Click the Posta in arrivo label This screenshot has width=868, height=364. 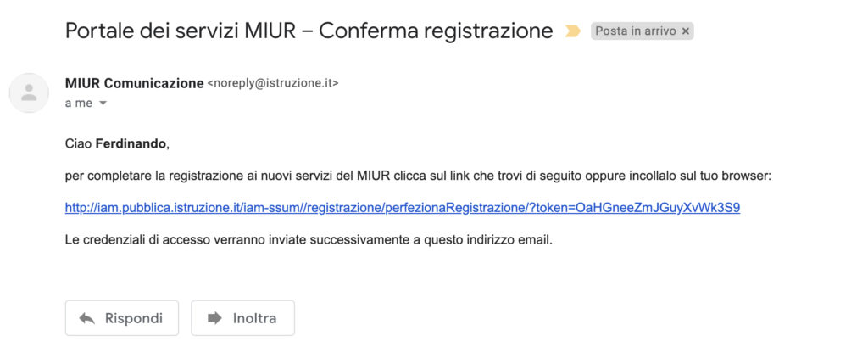pos(636,31)
